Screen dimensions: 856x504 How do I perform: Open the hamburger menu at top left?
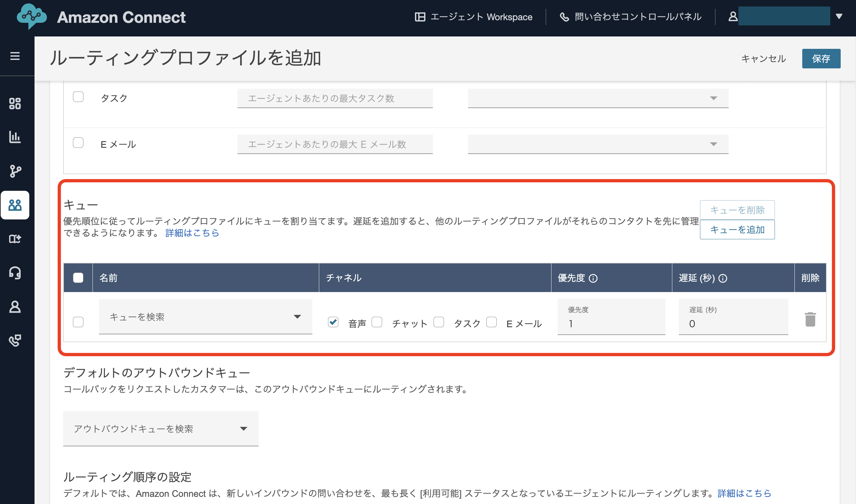point(15,56)
